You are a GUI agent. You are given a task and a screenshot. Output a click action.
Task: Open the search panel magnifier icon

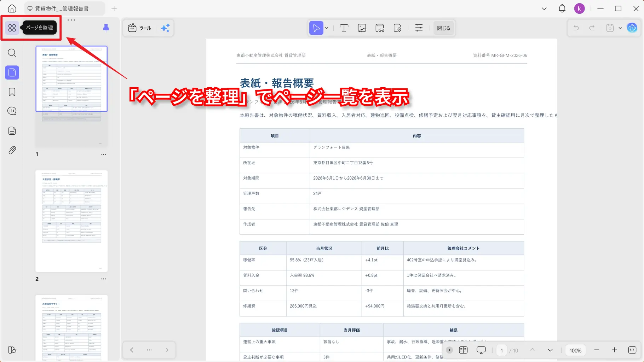(x=12, y=53)
